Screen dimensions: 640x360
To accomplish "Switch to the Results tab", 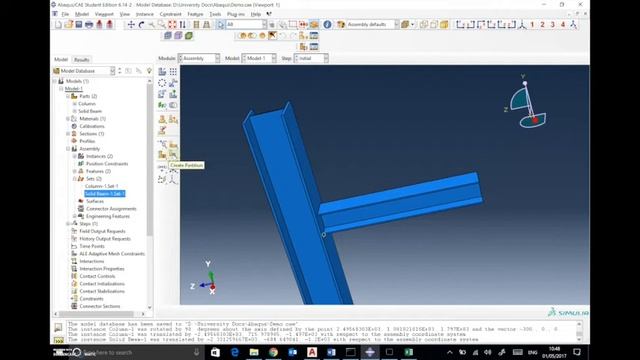I will click(x=82, y=60).
